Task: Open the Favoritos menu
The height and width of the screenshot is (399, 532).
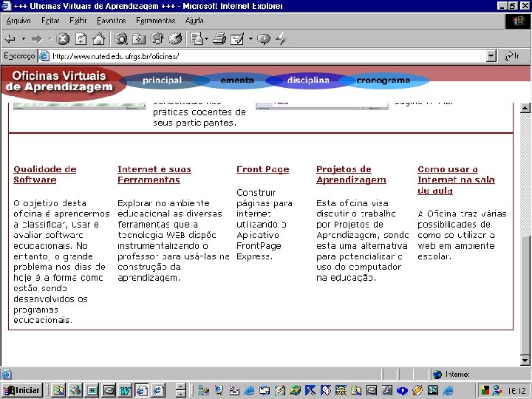Action: click(x=112, y=21)
